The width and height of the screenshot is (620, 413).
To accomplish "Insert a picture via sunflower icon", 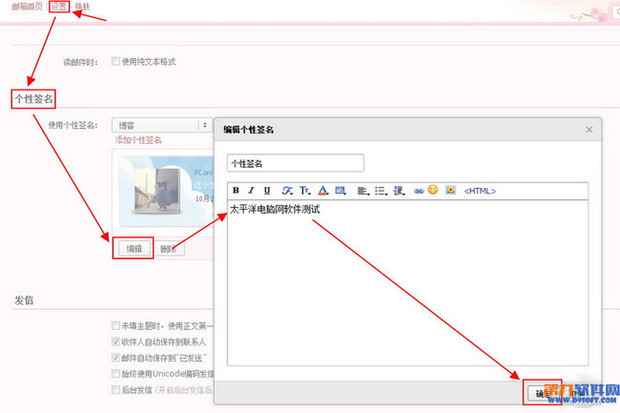I will pos(450,190).
